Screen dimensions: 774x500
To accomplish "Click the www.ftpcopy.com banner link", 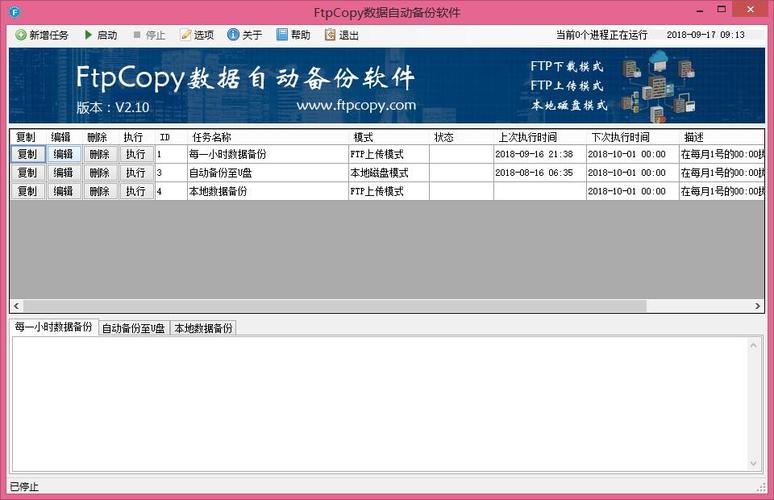I will point(356,105).
